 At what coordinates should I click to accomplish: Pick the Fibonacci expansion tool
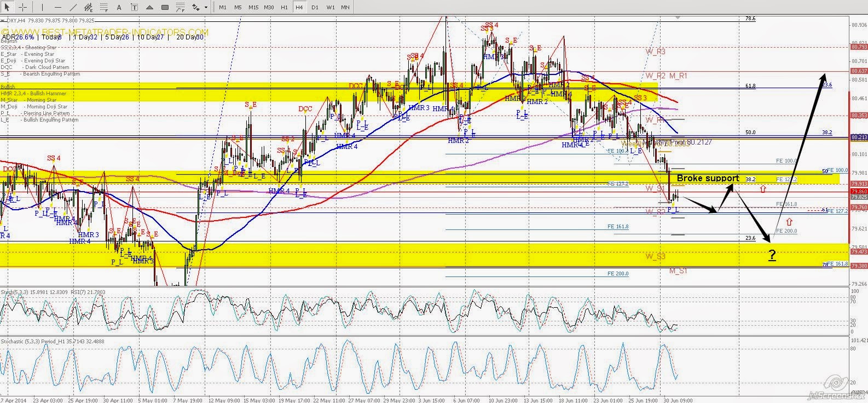click(x=180, y=7)
